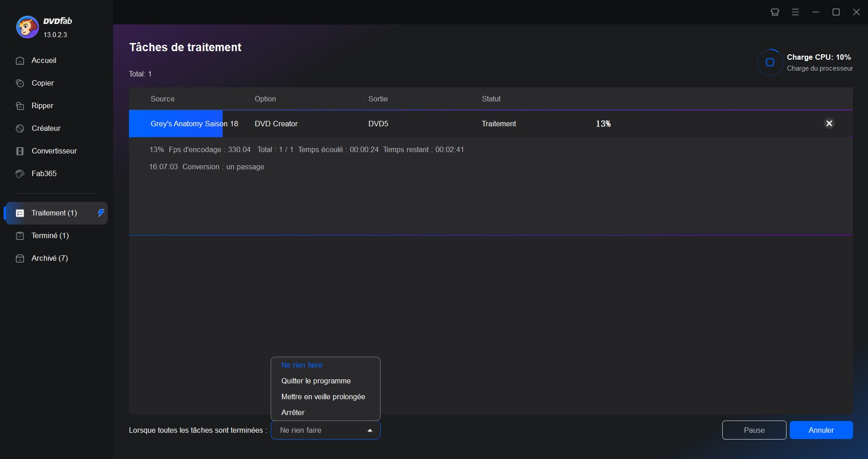Click the log line '16:07:03 Conversion : un passage'

click(206, 167)
